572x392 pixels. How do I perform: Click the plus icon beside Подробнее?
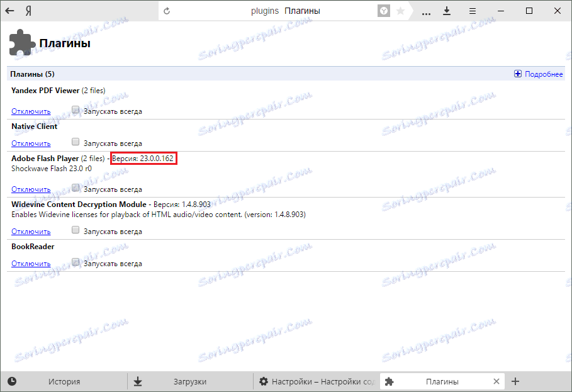518,74
